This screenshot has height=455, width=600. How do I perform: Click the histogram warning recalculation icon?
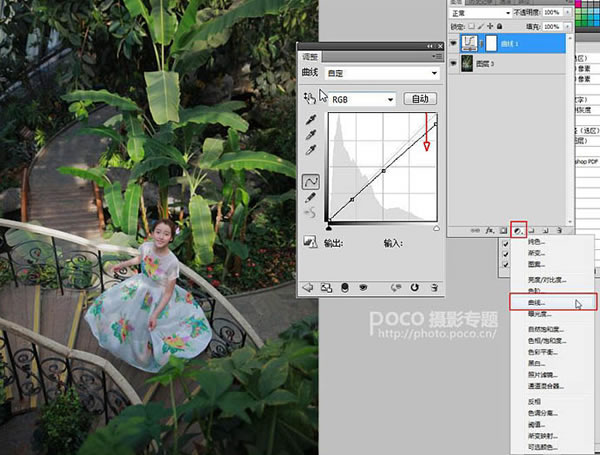point(310,242)
